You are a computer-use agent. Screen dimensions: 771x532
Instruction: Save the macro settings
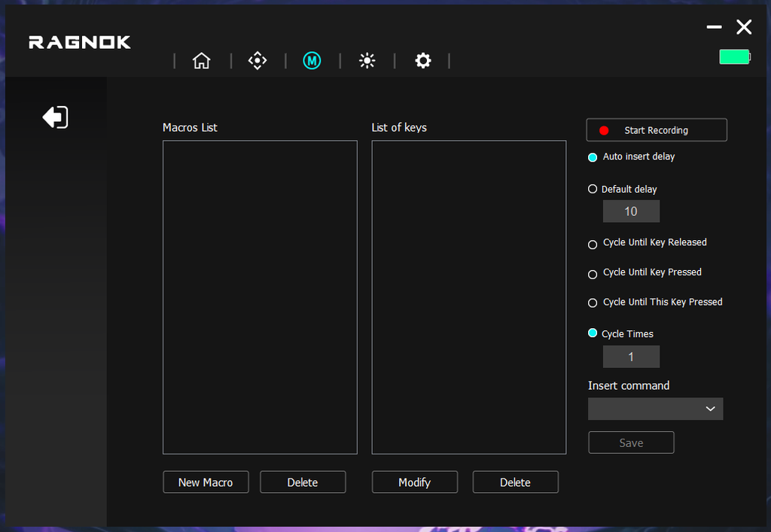click(x=632, y=442)
